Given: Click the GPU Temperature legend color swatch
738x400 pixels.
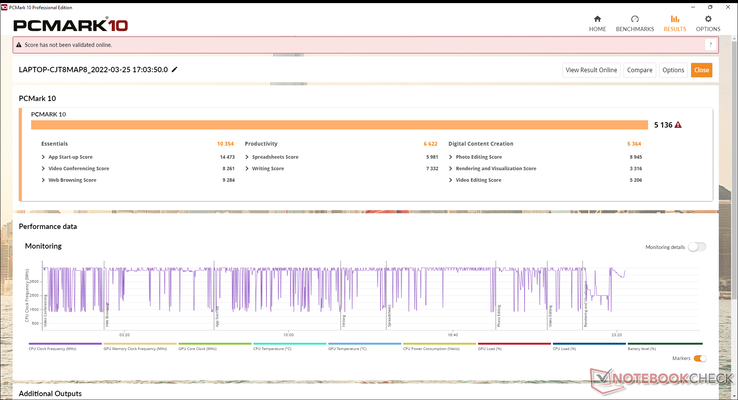Looking at the screenshot, I should [x=362, y=343].
